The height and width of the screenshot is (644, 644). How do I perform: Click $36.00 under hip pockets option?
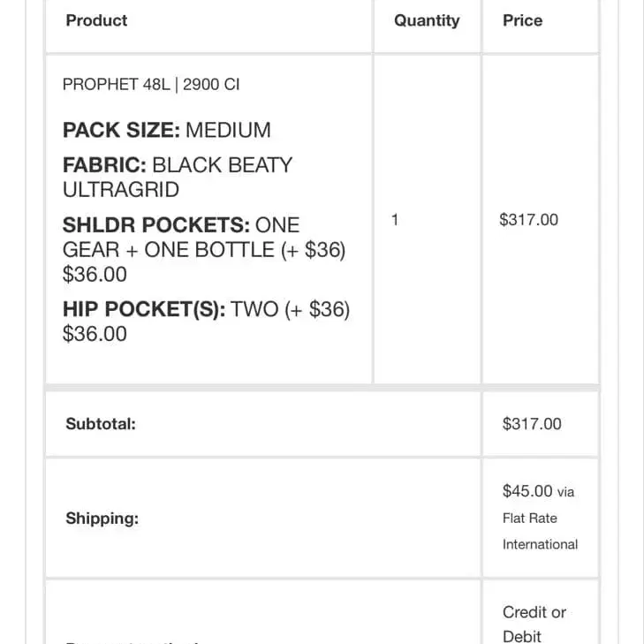coord(95,334)
